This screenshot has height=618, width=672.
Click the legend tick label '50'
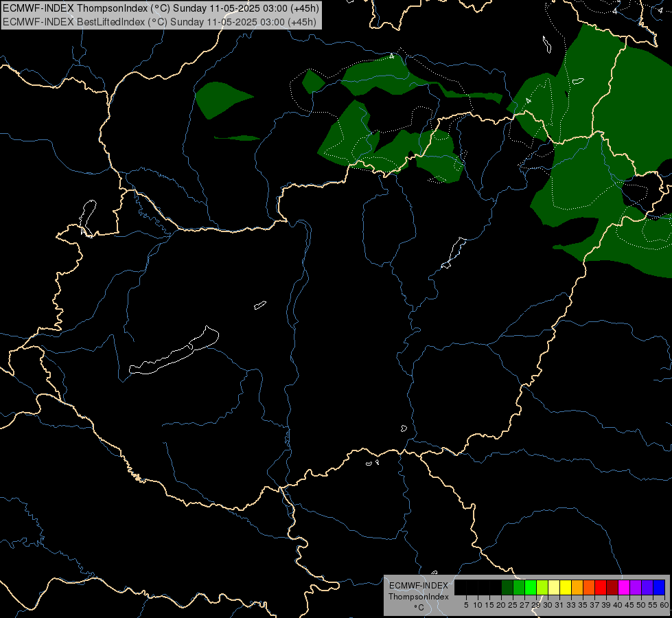(642, 605)
